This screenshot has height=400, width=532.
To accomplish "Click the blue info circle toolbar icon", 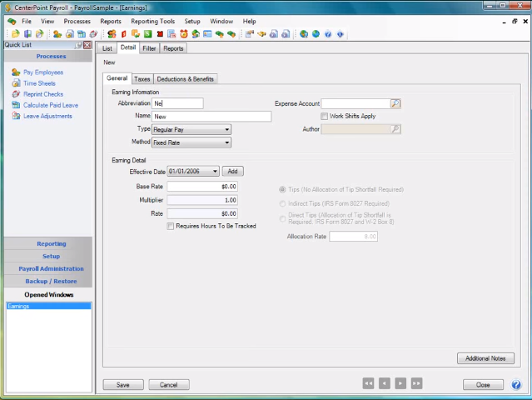I will tap(341, 33).
